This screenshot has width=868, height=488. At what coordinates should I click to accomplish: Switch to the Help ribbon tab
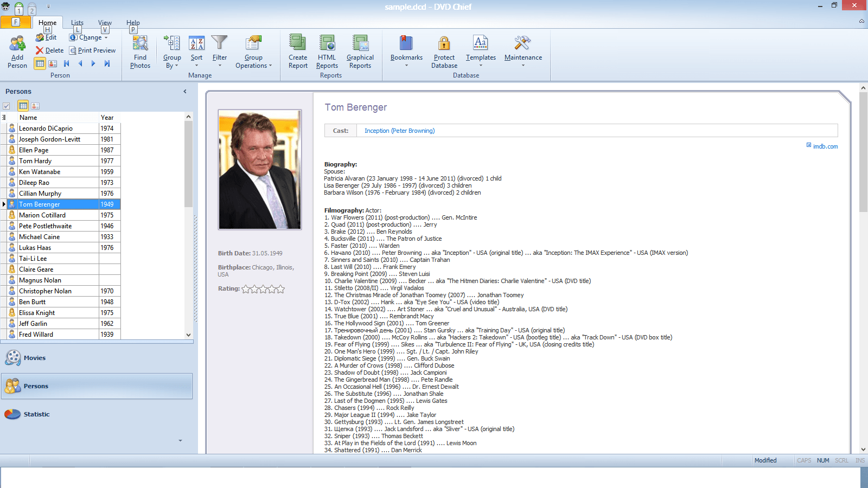(133, 23)
